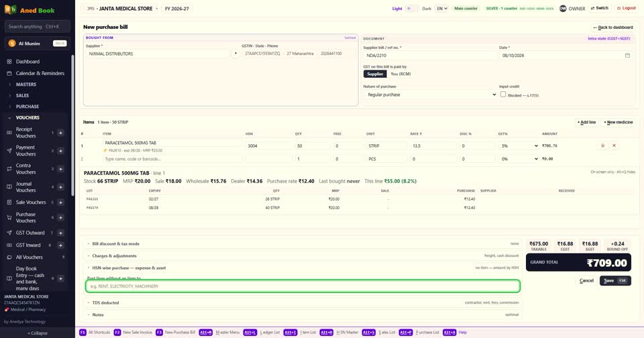Open New Sale Invoice (F2) shortcut
This screenshot has width=644, height=338.
[x=133, y=332]
